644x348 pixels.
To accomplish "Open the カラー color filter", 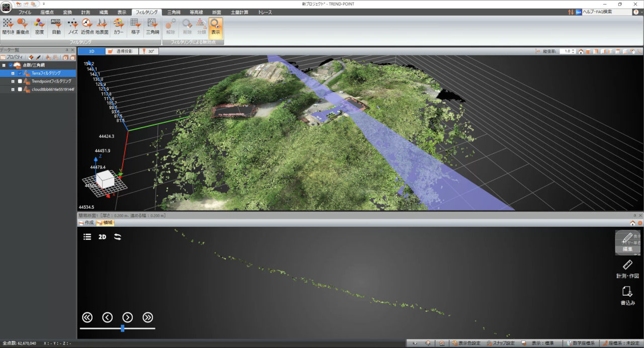I will pos(119,27).
